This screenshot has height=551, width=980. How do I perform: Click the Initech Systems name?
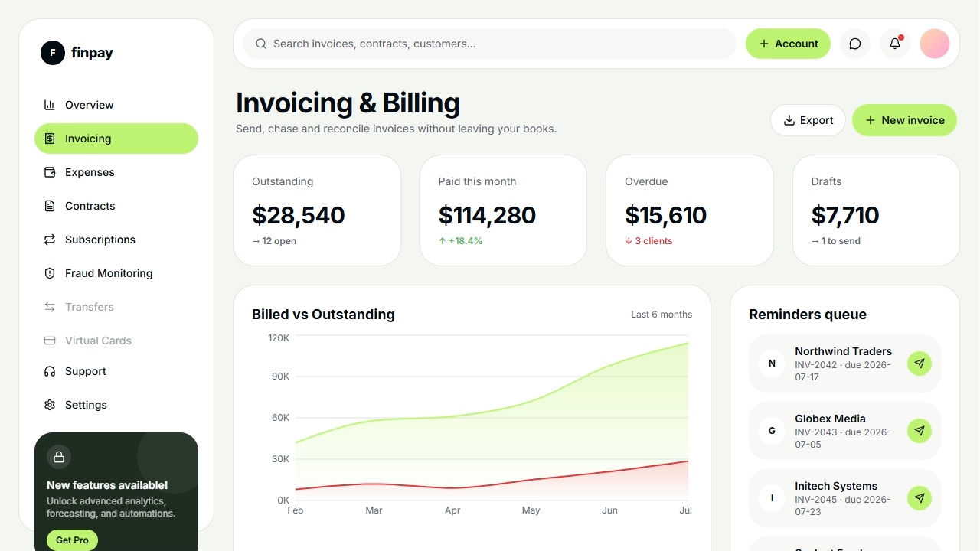836,486
